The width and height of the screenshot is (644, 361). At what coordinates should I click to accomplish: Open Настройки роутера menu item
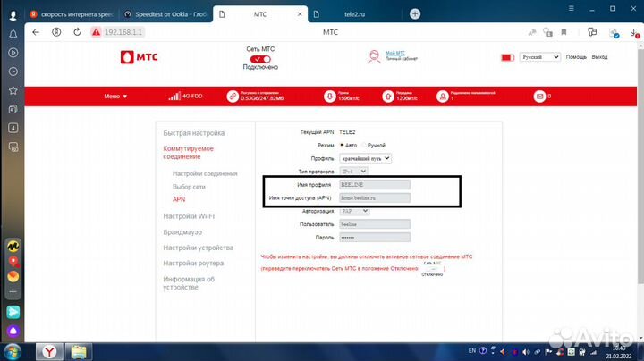pos(193,264)
